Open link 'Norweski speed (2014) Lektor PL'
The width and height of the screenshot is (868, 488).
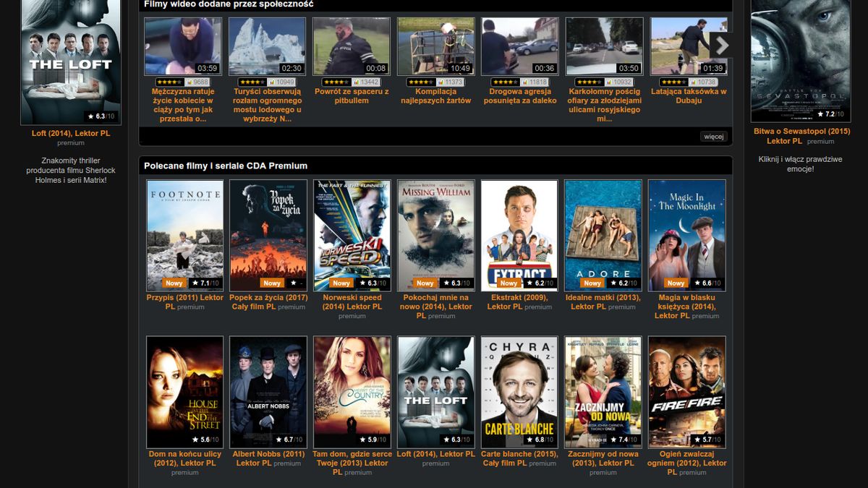pyautogui.click(x=352, y=301)
